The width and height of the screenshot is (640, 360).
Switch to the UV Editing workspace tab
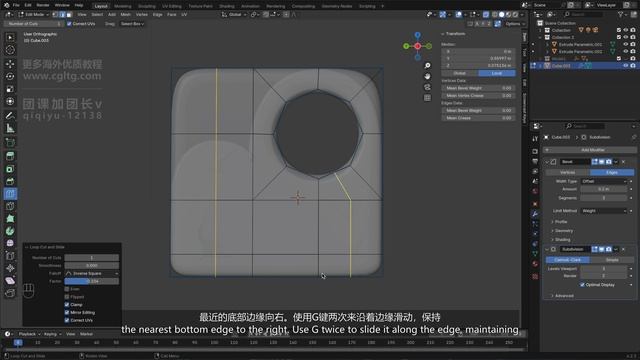click(x=171, y=6)
